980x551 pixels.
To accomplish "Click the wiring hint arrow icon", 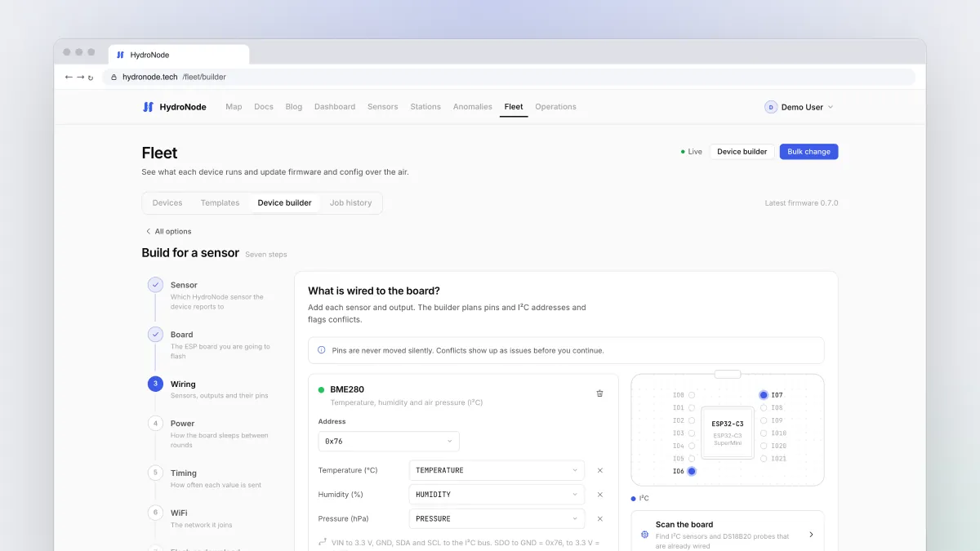I will tap(323, 542).
